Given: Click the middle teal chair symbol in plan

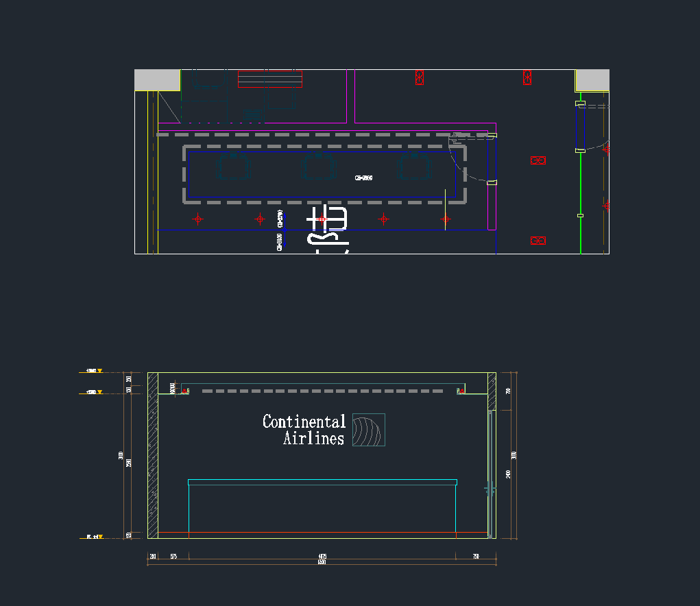Looking at the screenshot, I should coord(319,166).
